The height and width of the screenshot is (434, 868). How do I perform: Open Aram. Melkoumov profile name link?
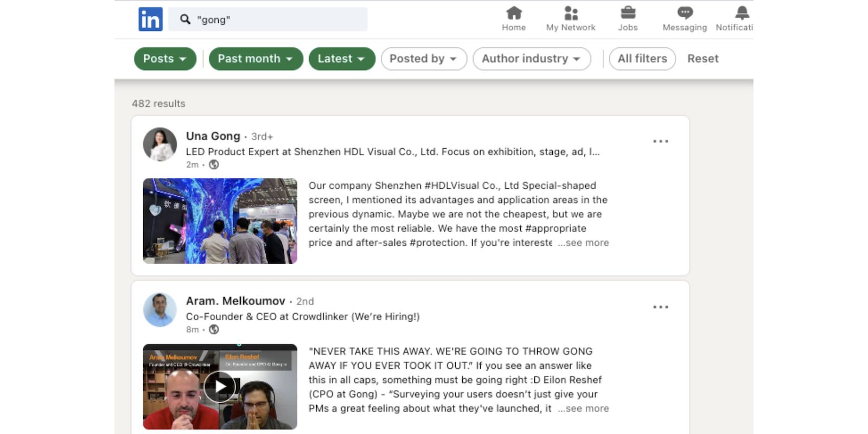click(x=235, y=301)
